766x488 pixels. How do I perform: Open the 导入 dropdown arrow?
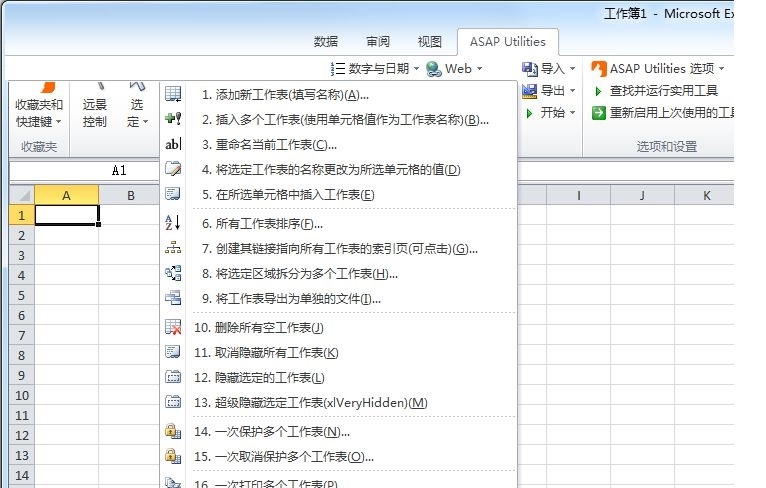click(x=572, y=69)
